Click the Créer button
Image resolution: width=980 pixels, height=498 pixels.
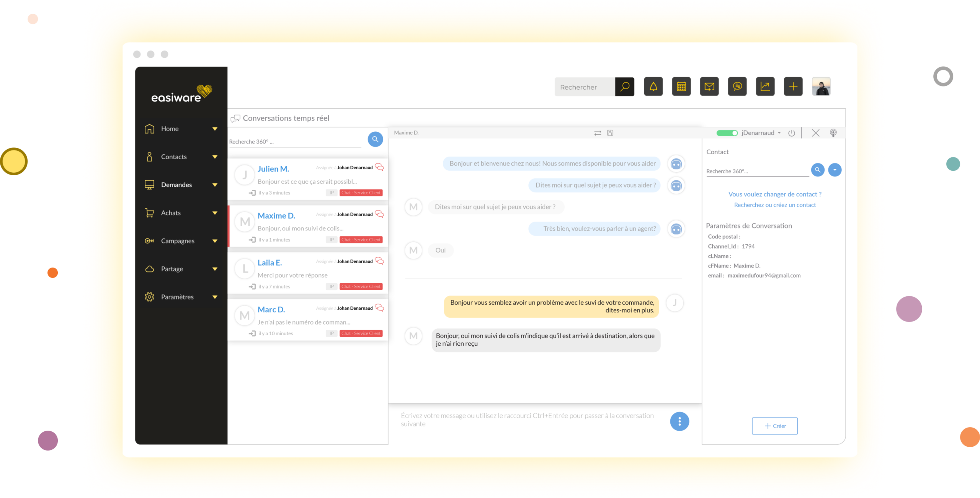pyautogui.click(x=774, y=426)
